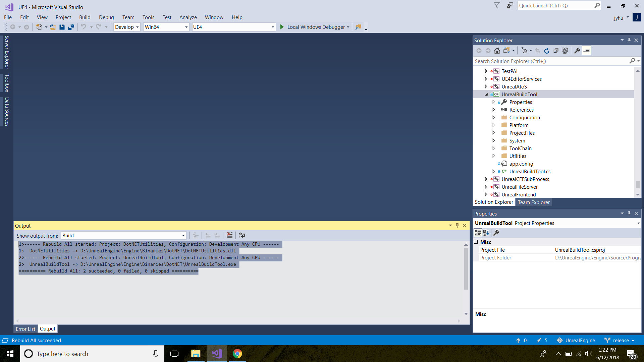Sort Properties panel alphabetically
The width and height of the screenshot is (644, 362).
click(486, 233)
